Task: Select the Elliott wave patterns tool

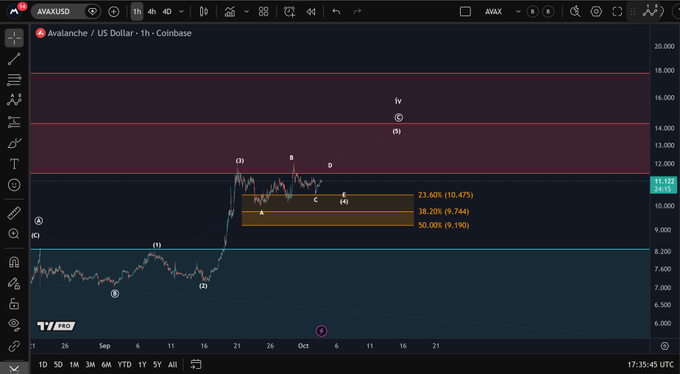Action: click(x=14, y=100)
